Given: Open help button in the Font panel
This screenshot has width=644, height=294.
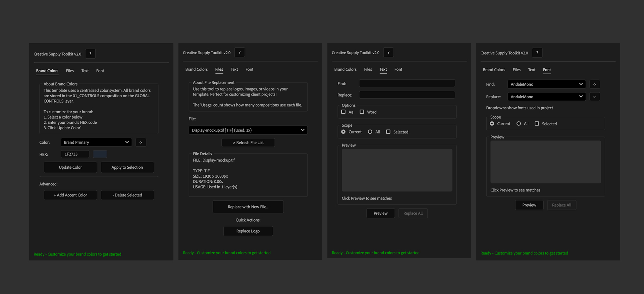Looking at the screenshot, I should pyautogui.click(x=537, y=53).
